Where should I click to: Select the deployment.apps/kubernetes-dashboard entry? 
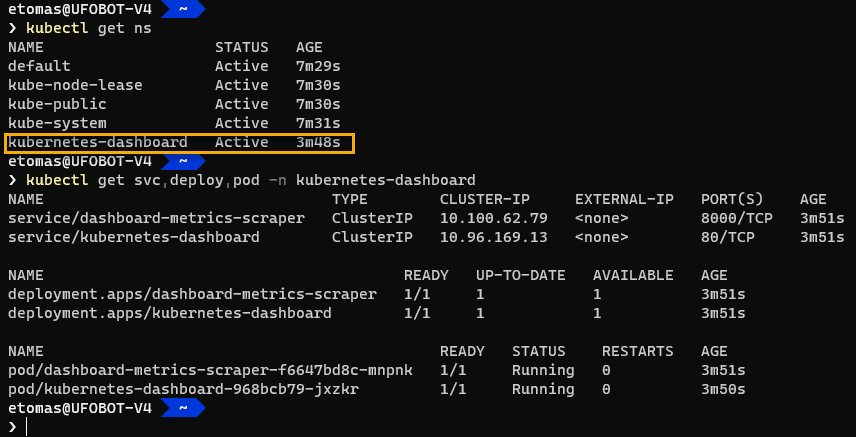point(169,313)
